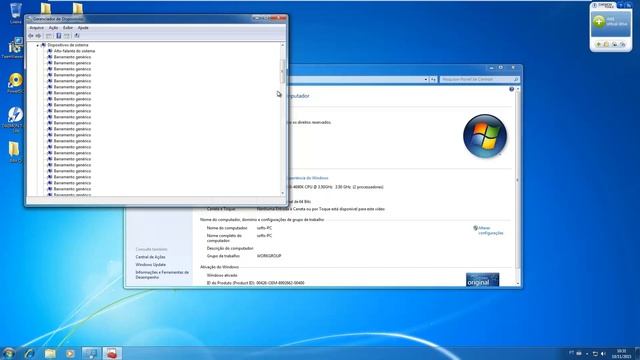Open the Exibir menu

(68, 28)
